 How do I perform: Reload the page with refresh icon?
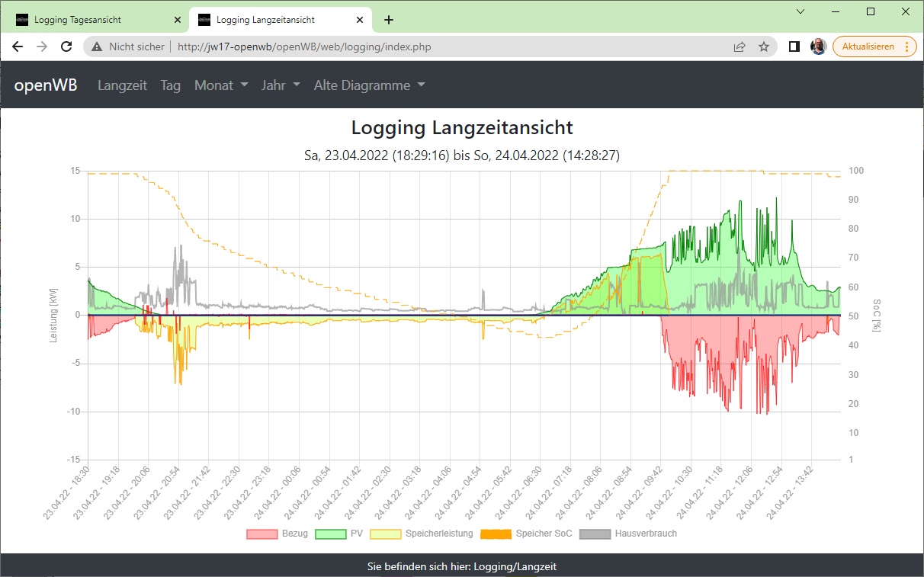[66, 46]
